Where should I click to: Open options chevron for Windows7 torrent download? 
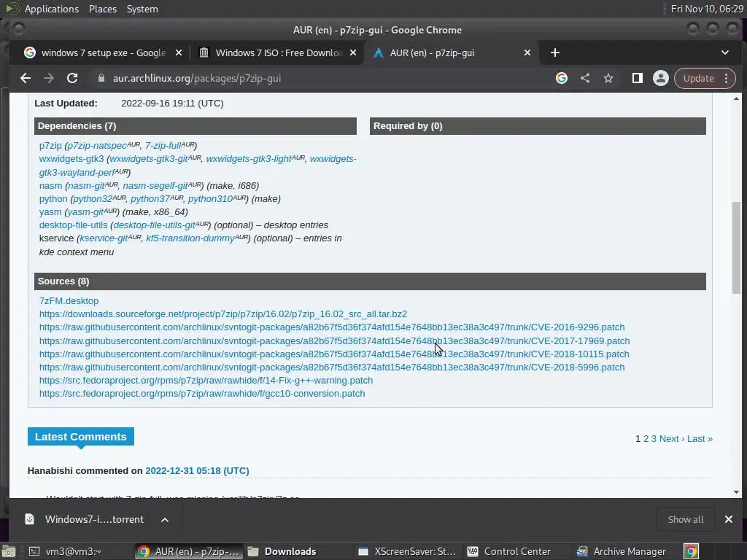pyautogui.click(x=165, y=519)
